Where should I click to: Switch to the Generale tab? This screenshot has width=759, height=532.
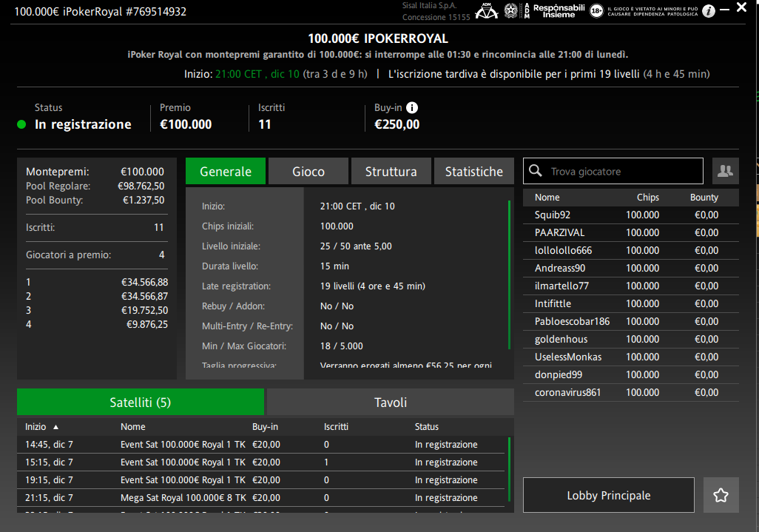[x=226, y=171]
